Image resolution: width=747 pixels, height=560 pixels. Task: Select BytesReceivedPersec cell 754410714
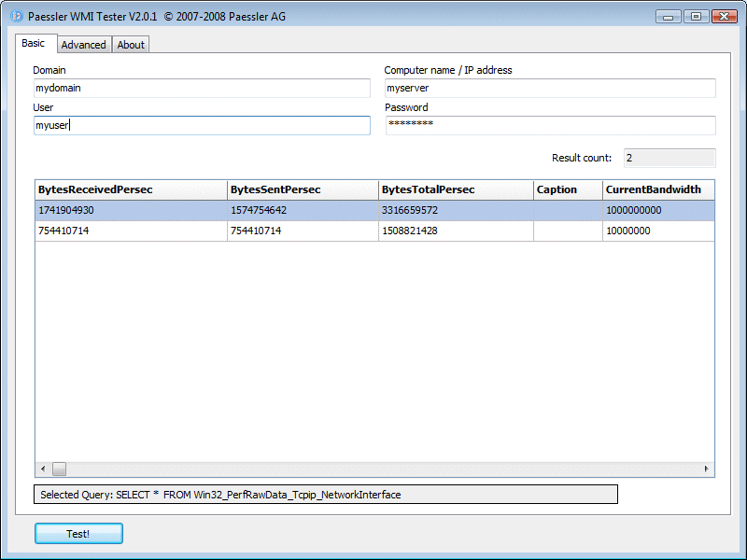tap(131, 231)
